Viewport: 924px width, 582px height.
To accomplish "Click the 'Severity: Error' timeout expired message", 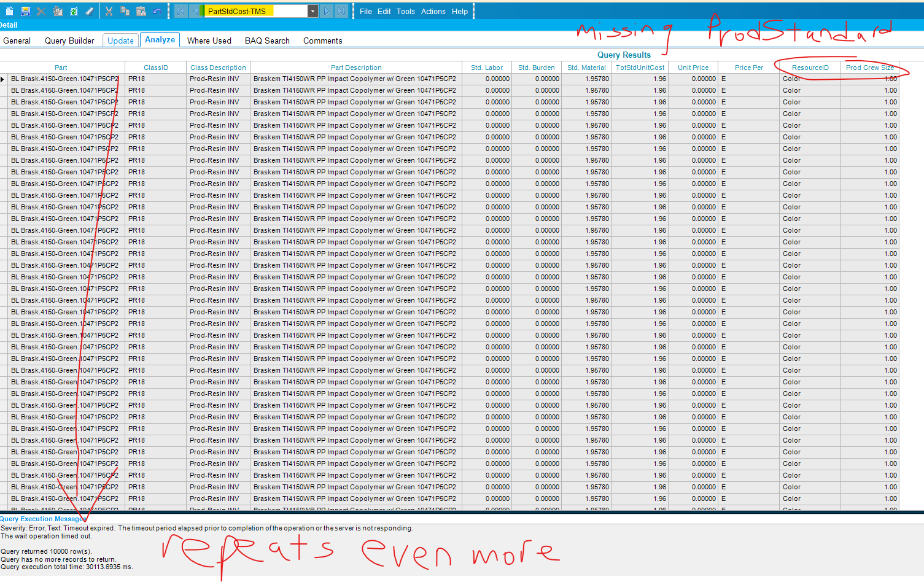I will click(207, 528).
